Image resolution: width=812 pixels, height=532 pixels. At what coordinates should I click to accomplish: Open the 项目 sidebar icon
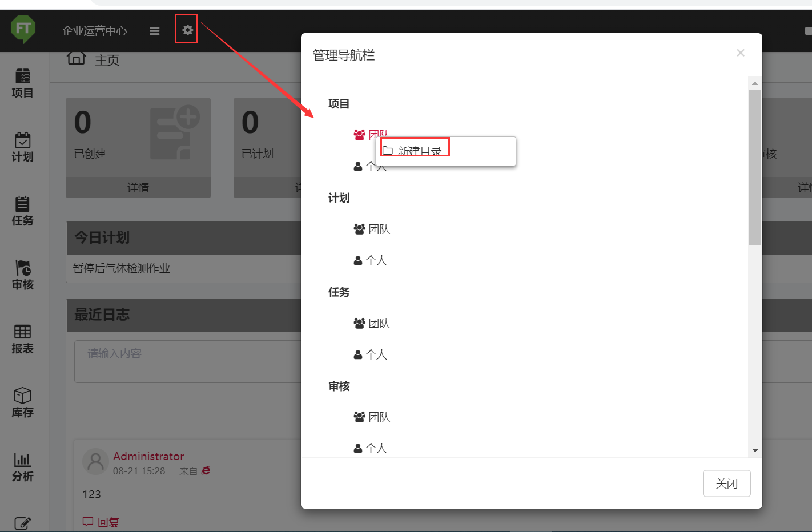22,83
